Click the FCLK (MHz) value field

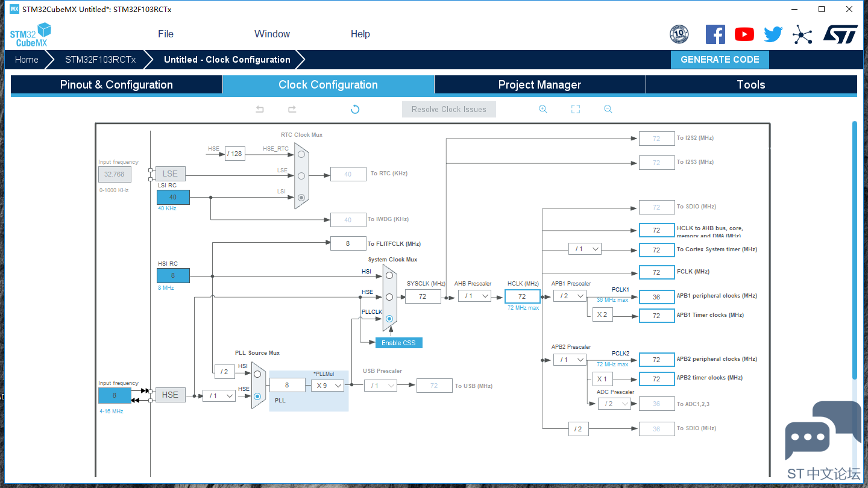(x=656, y=272)
